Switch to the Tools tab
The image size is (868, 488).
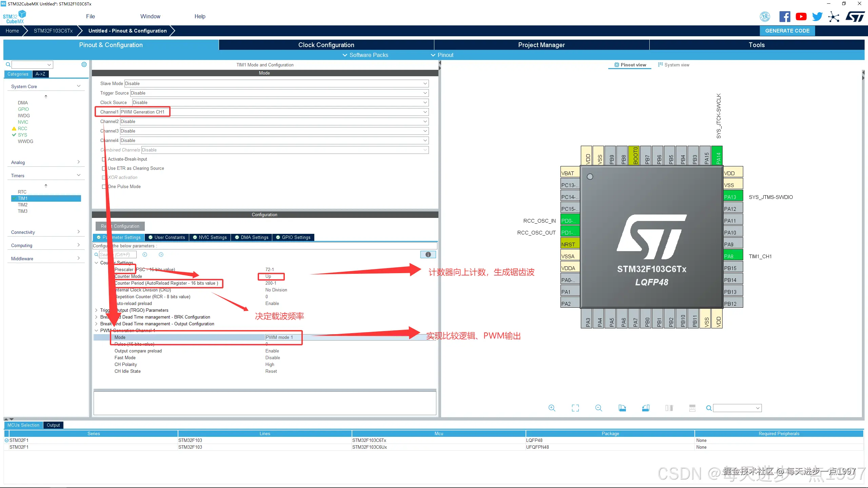point(757,45)
